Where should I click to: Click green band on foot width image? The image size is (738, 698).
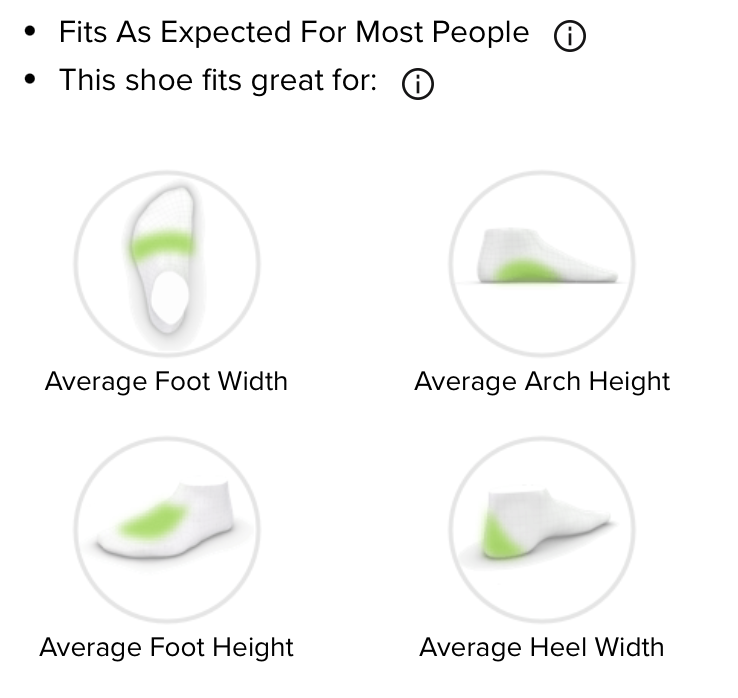(161, 246)
